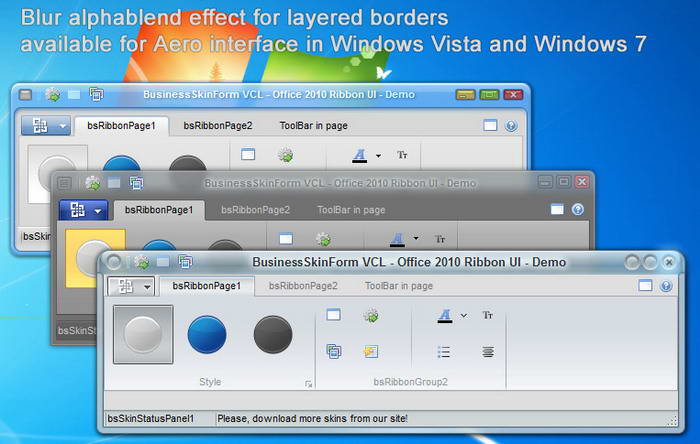Click the bullet list icon in front window
The height and width of the screenshot is (444, 700).
coord(444,352)
